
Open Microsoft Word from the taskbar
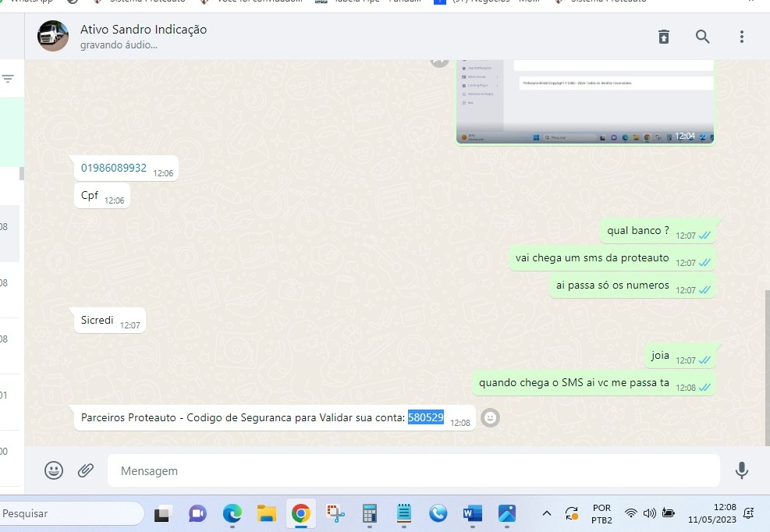472,513
